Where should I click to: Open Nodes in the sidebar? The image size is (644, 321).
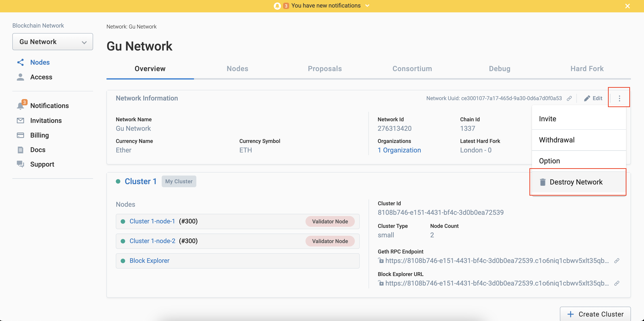(40, 63)
